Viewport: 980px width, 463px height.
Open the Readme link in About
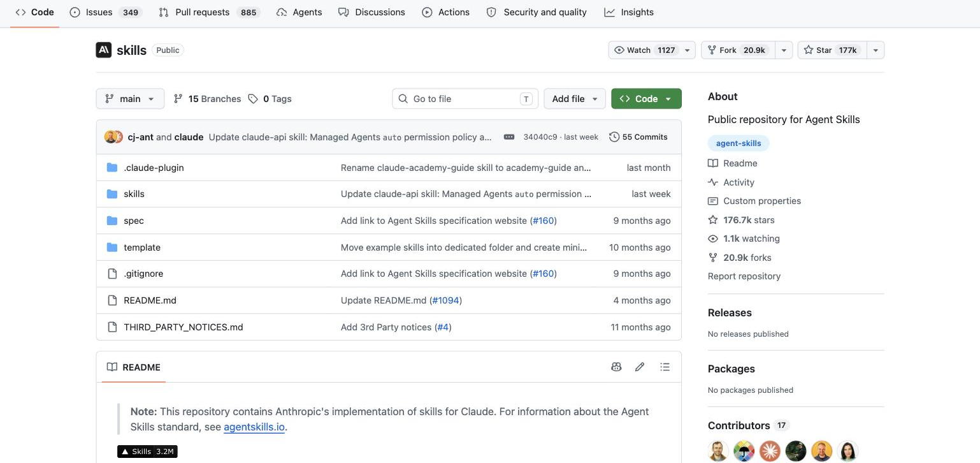tap(733, 163)
